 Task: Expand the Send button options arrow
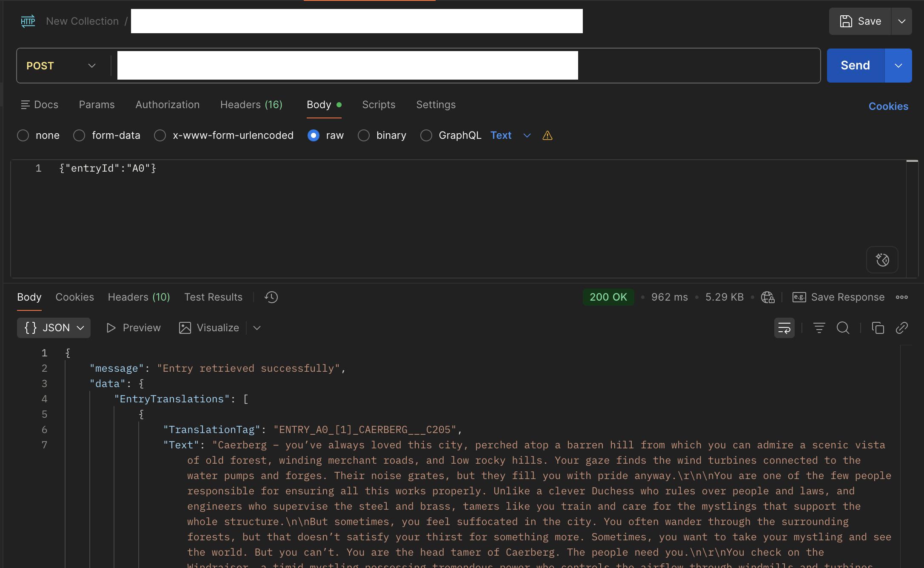[898, 66]
